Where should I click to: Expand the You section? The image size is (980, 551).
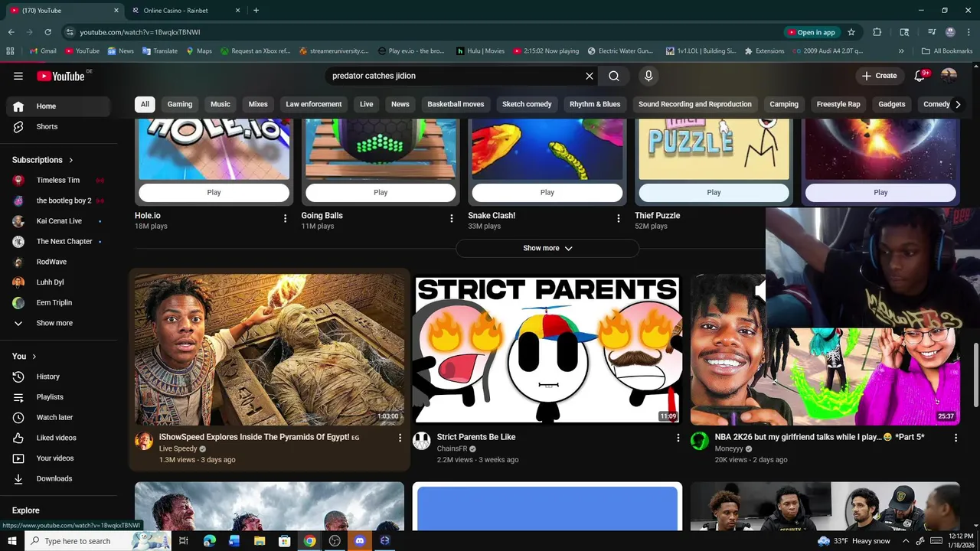24,356
